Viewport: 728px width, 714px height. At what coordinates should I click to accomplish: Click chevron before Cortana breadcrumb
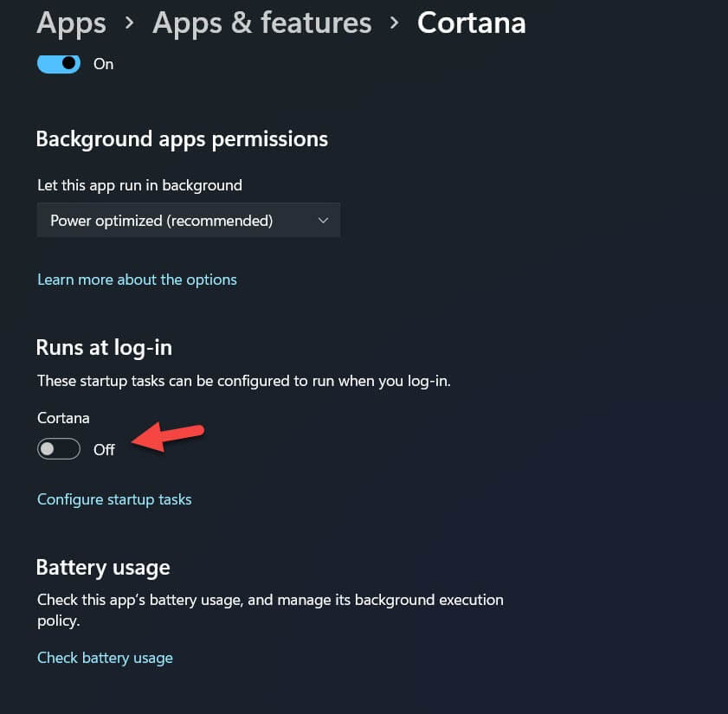(x=395, y=23)
